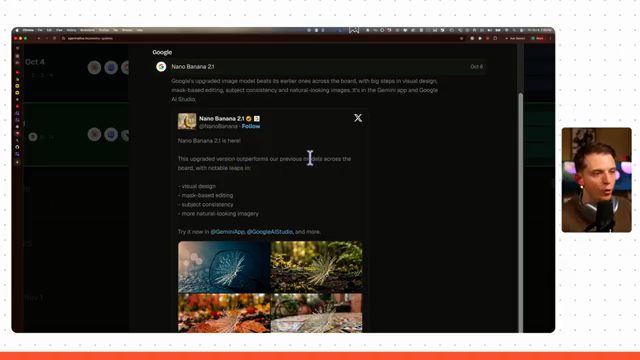
Task: Click the text 'Nano Banana 2.1 is here!'
Action: (x=209, y=141)
